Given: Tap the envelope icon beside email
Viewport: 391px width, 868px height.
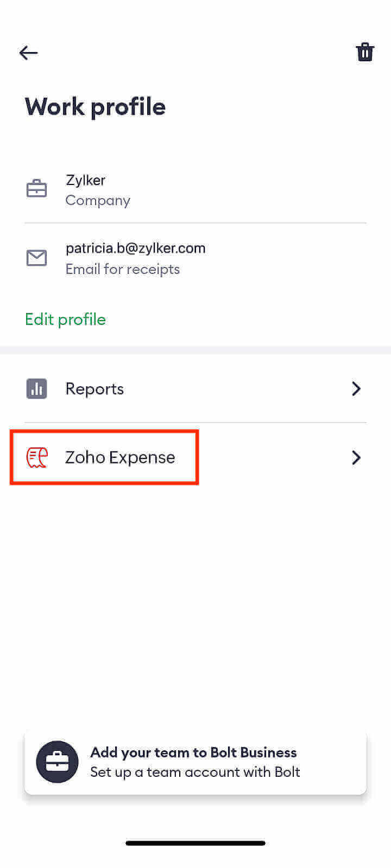Looking at the screenshot, I should click(36, 258).
